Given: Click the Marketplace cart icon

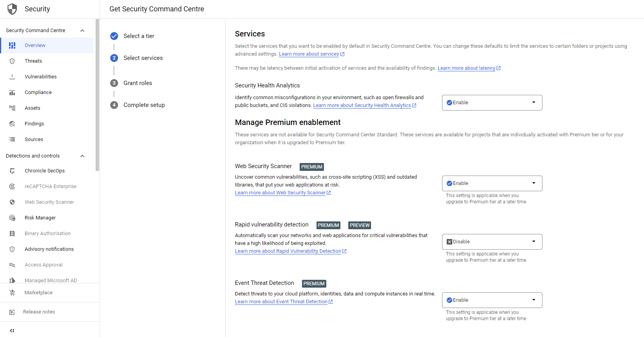Looking at the screenshot, I should click(12, 293).
